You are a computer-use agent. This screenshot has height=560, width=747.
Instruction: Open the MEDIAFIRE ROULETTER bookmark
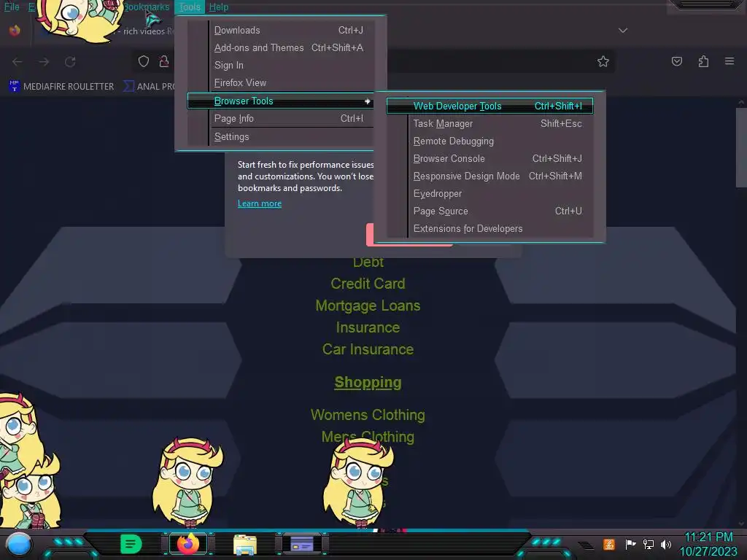tap(61, 86)
